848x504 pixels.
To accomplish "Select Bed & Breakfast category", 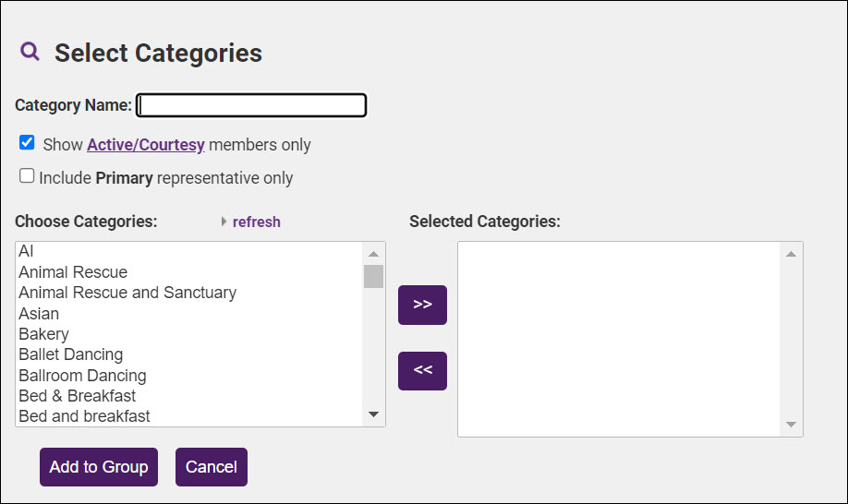I will pos(78,396).
